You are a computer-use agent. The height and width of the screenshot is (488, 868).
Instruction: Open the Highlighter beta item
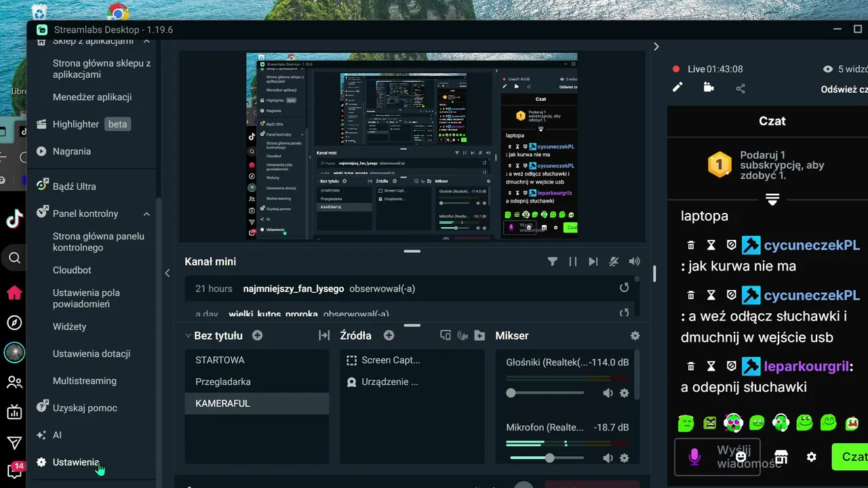(x=83, y=124)
